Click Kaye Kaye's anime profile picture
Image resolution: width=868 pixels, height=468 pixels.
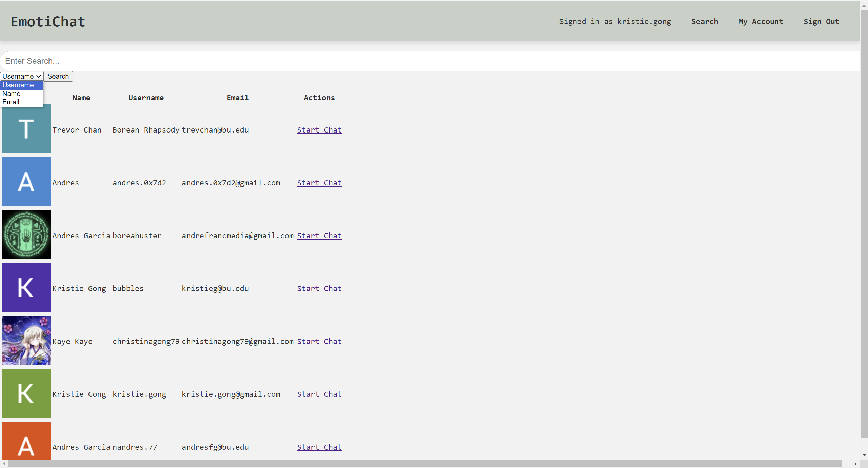tap(26, 340)
